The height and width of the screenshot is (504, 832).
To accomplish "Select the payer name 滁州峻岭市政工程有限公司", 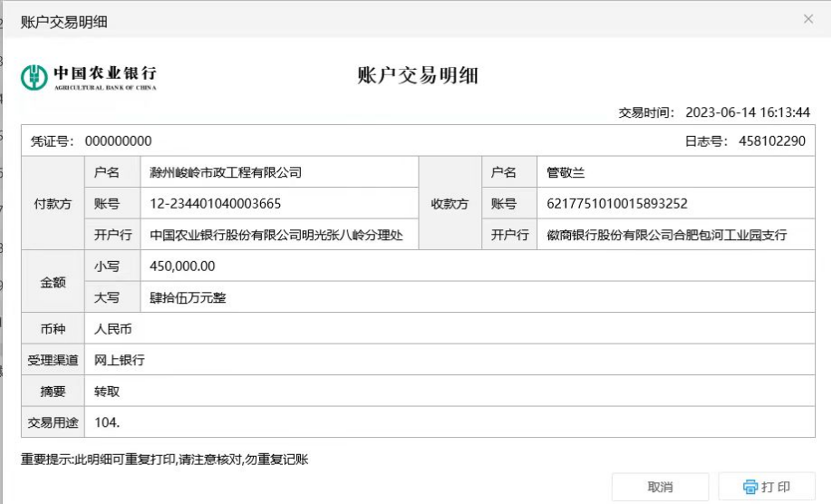I will (226, 172).
